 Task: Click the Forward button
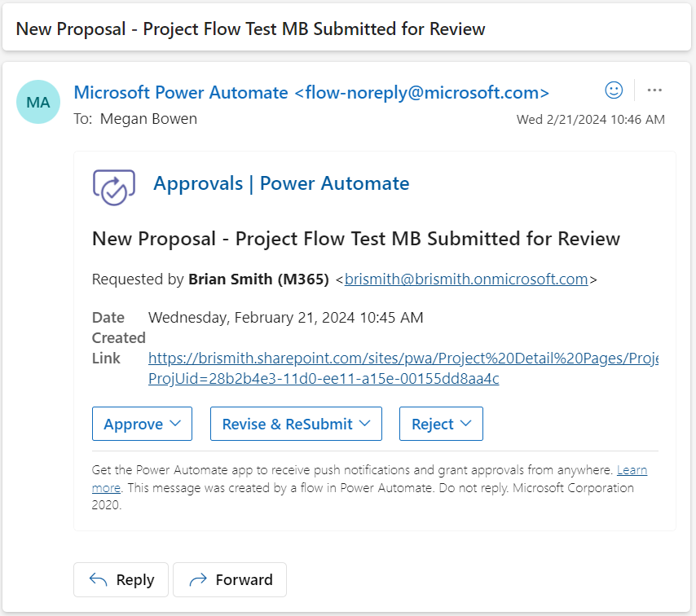point(230,579)
